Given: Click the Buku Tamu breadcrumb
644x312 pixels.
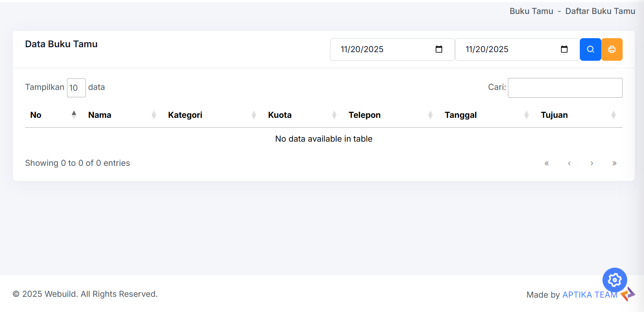Looking at the screenshot, I should (x=531, y=11).
